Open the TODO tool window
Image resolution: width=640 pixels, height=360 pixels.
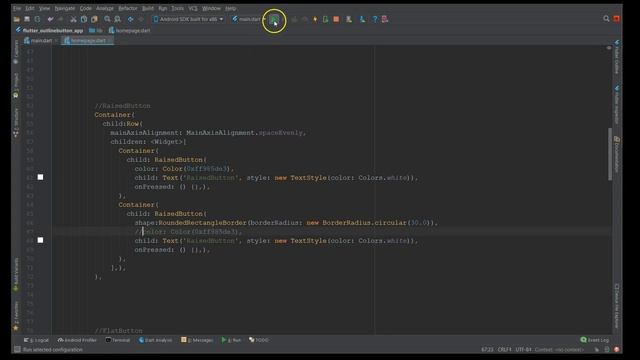point(259,340)
